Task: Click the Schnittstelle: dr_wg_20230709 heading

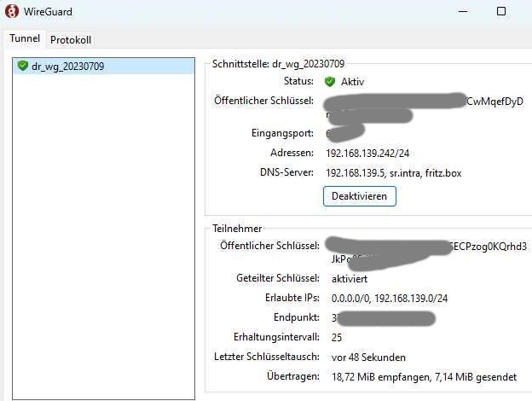Action: pyautogui.click(x=278, y=64)
